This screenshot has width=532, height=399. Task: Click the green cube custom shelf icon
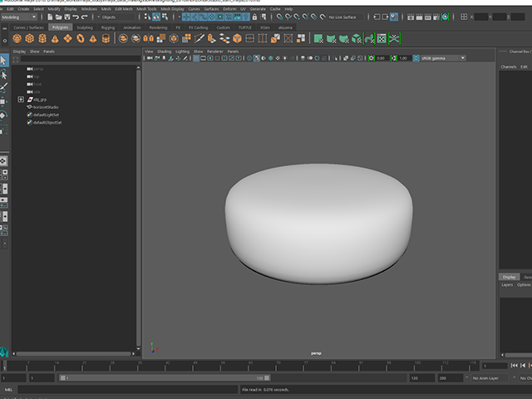(357, 39)
